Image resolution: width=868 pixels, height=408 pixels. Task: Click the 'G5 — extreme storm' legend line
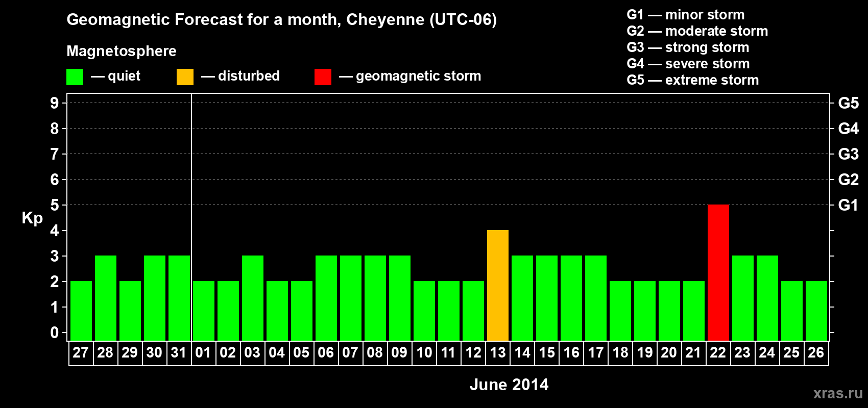point(693,80)
